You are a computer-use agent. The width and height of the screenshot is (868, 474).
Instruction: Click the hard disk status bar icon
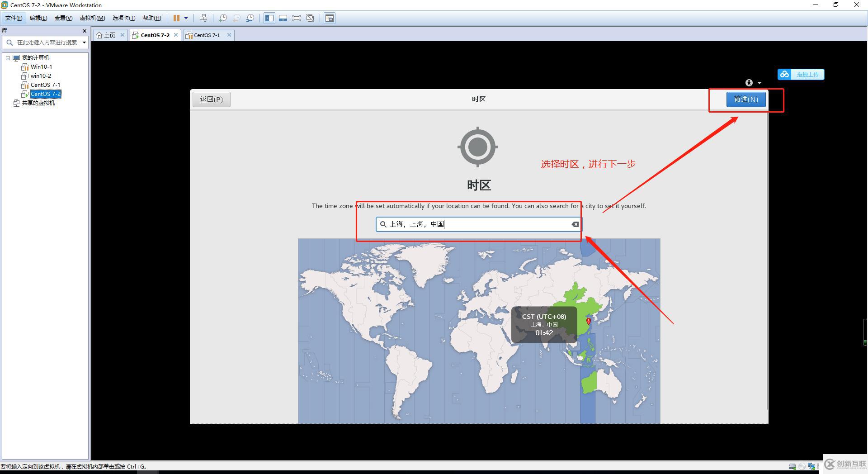coord(793,466)
